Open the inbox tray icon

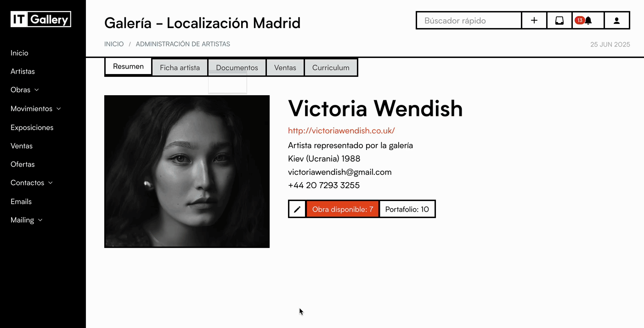559,21
